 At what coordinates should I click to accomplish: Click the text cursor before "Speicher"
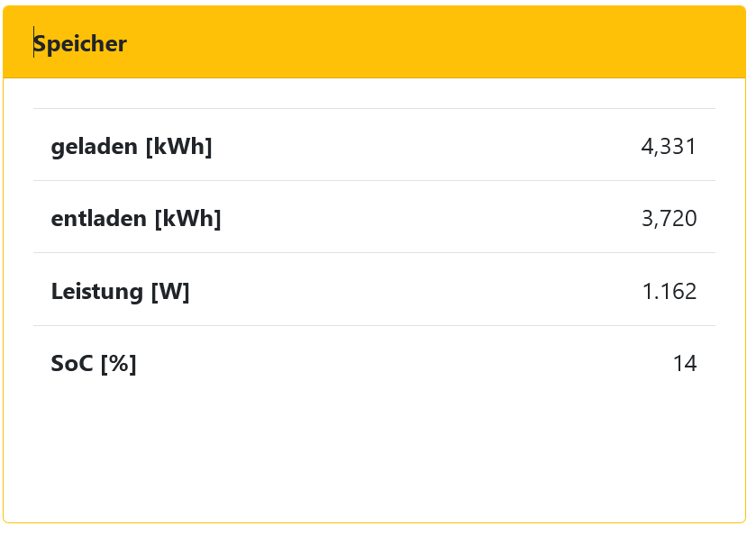point(34,42)
